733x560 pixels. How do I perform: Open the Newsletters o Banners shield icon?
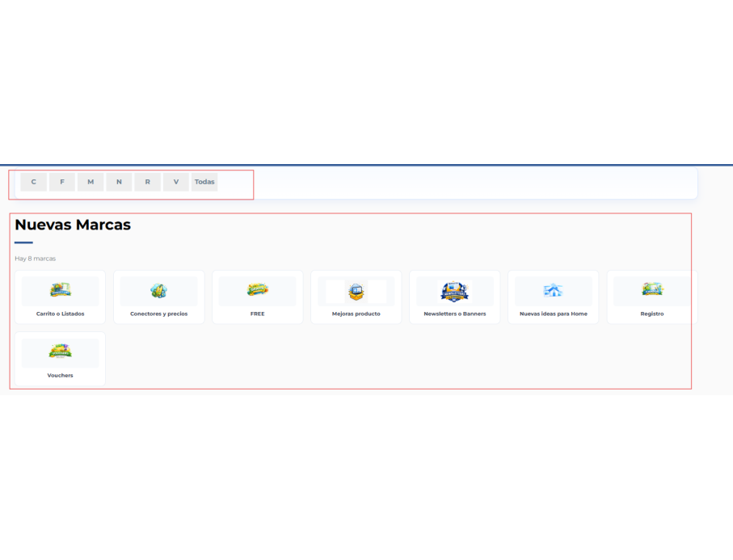454,291
